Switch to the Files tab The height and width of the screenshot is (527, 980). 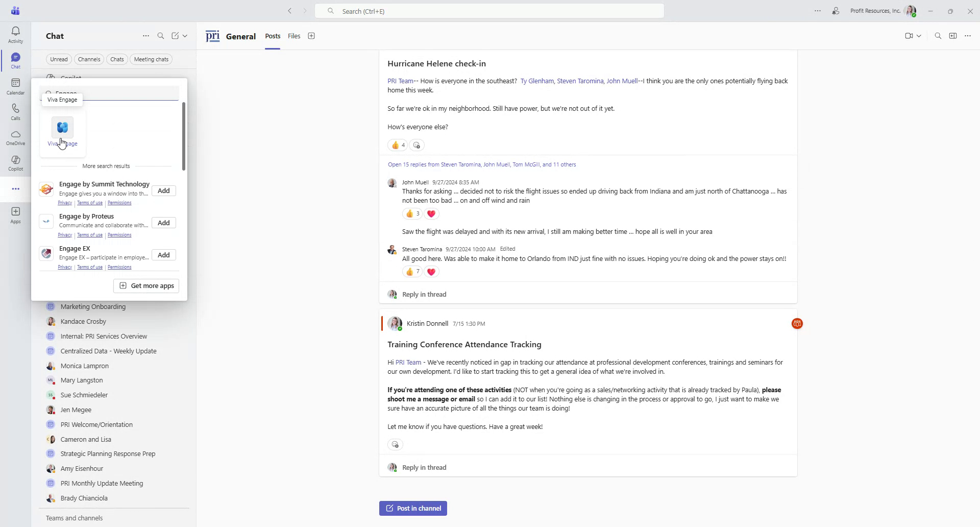pyautogui.click(x=293, y=36)
